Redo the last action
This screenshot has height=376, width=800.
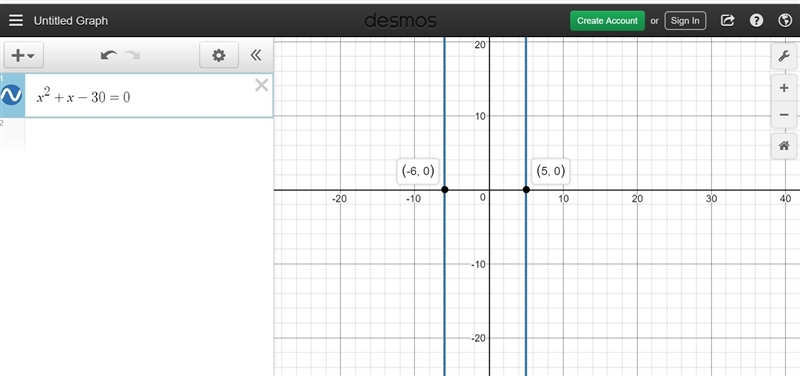[132, 55]
